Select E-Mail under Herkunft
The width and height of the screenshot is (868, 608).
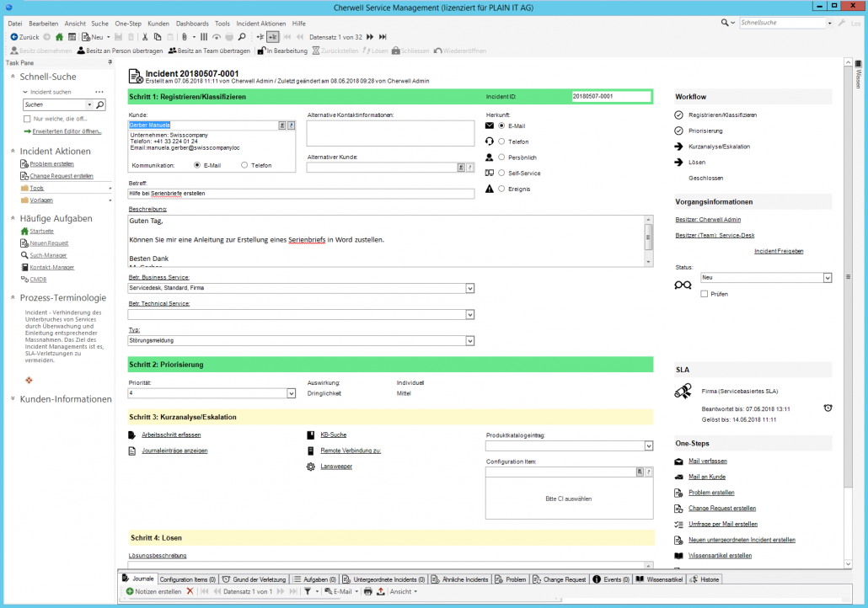tap(501, 126)
